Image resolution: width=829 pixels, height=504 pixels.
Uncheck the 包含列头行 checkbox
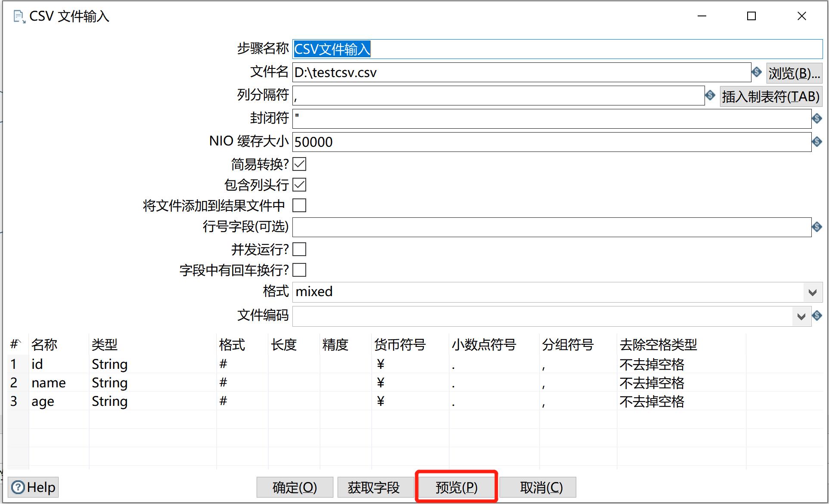[x=299, y=185]
